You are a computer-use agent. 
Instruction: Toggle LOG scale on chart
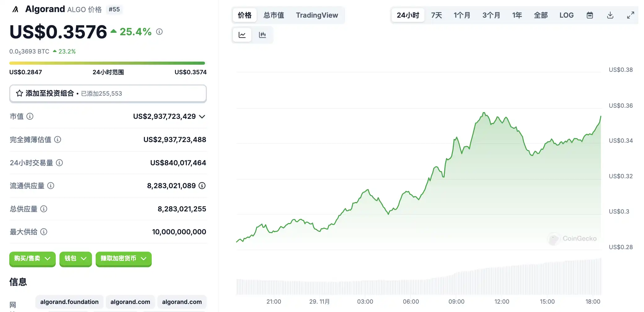pos(566,15)
